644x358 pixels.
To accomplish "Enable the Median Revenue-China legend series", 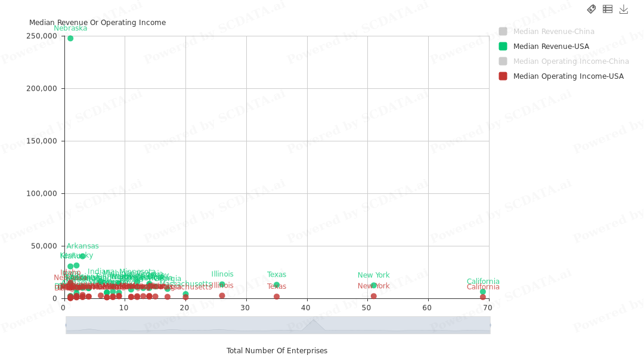I will 553,32.
